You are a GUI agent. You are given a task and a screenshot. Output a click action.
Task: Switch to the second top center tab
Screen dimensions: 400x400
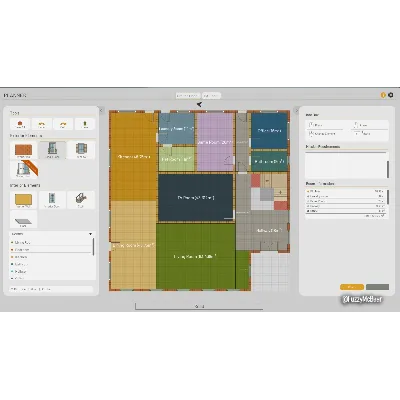click(211, 96)
